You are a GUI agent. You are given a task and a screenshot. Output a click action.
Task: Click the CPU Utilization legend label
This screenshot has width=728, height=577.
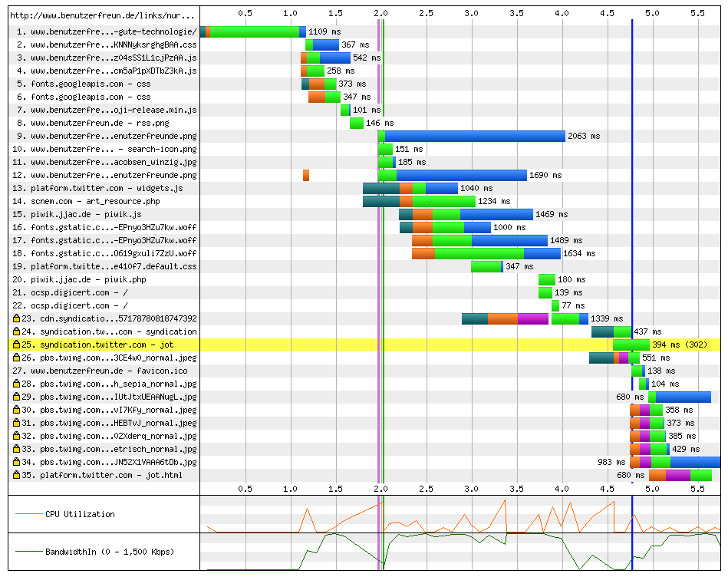pos(80,514)
